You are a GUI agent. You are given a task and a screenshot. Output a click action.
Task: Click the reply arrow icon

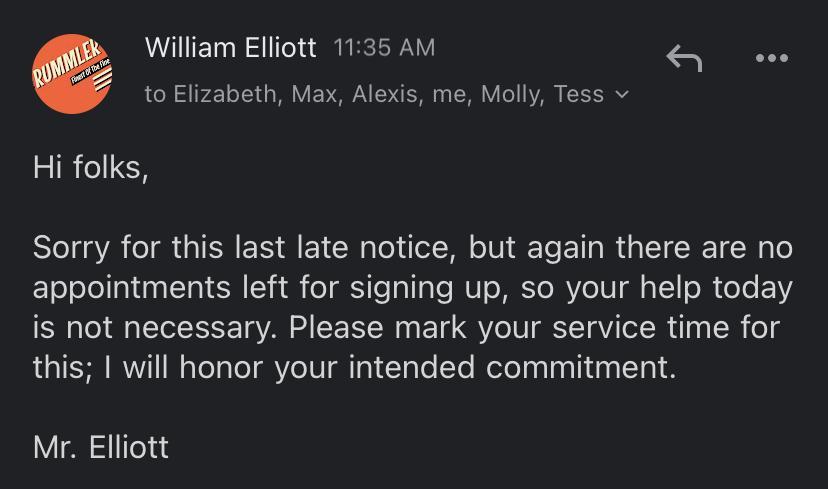(x=684, y=59)
